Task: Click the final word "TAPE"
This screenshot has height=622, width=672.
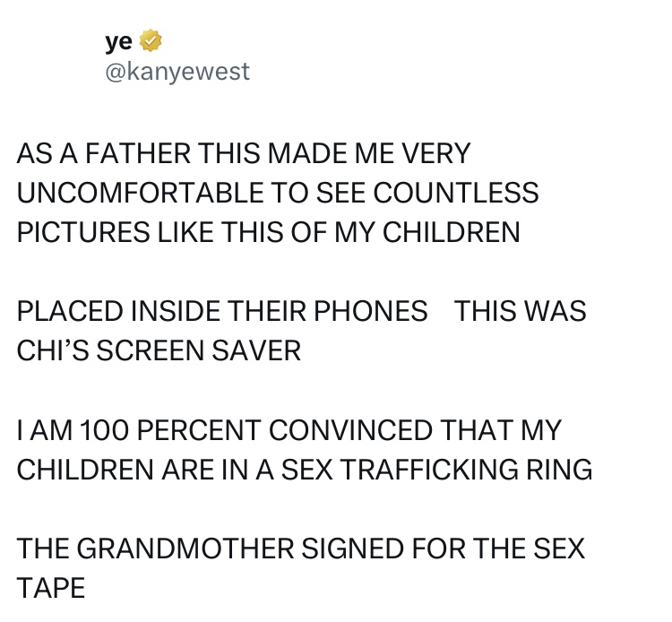Action: point(51,587)
